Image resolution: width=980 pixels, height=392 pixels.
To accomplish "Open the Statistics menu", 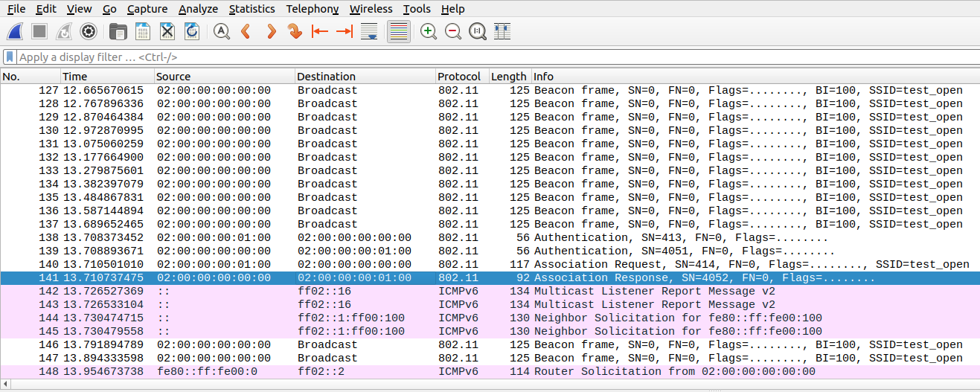I will pos(252,9).
